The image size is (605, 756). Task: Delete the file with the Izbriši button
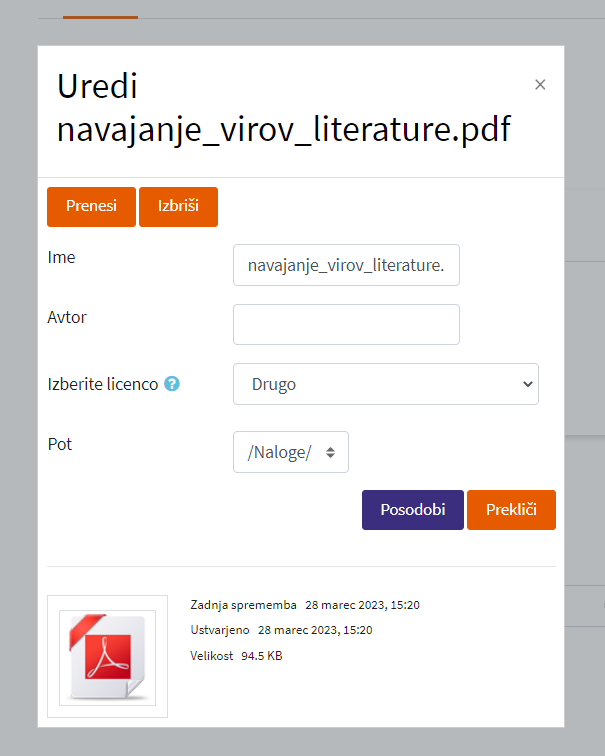point(178,206)
